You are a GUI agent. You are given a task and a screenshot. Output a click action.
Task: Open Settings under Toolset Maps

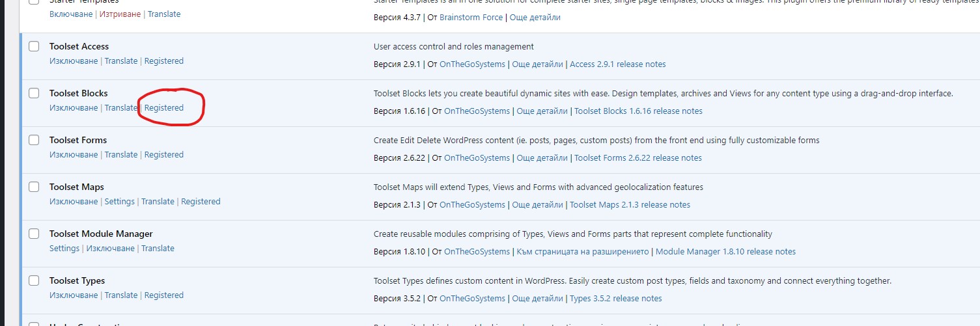click(120, 201)
